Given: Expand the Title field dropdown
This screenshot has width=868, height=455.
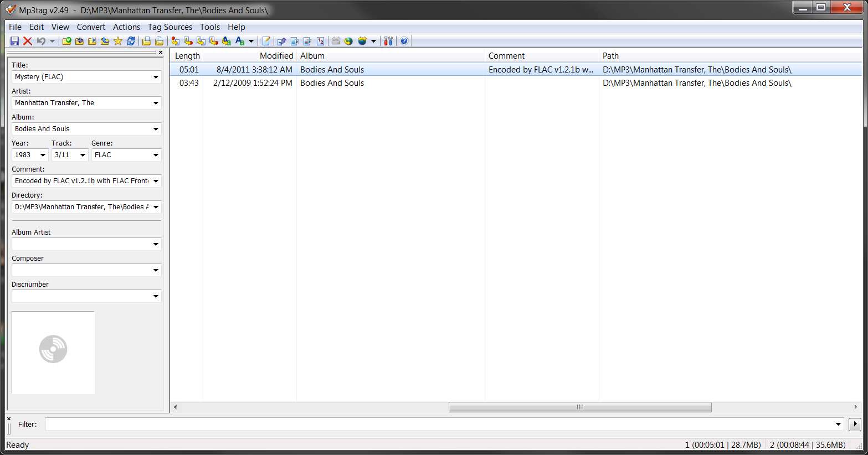Looking at the screenshot, I should pos(156,77).
